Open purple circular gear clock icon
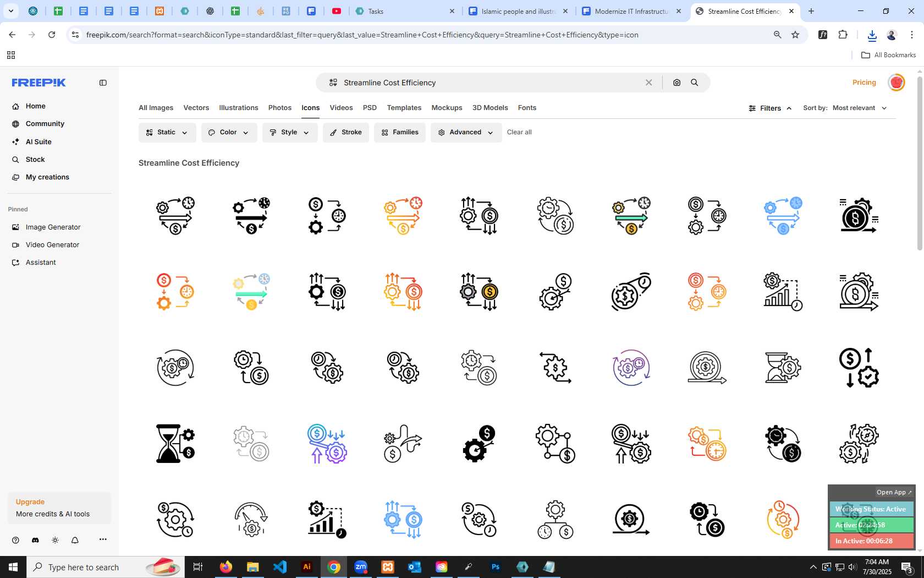924x578 pixels. (631, 367)
